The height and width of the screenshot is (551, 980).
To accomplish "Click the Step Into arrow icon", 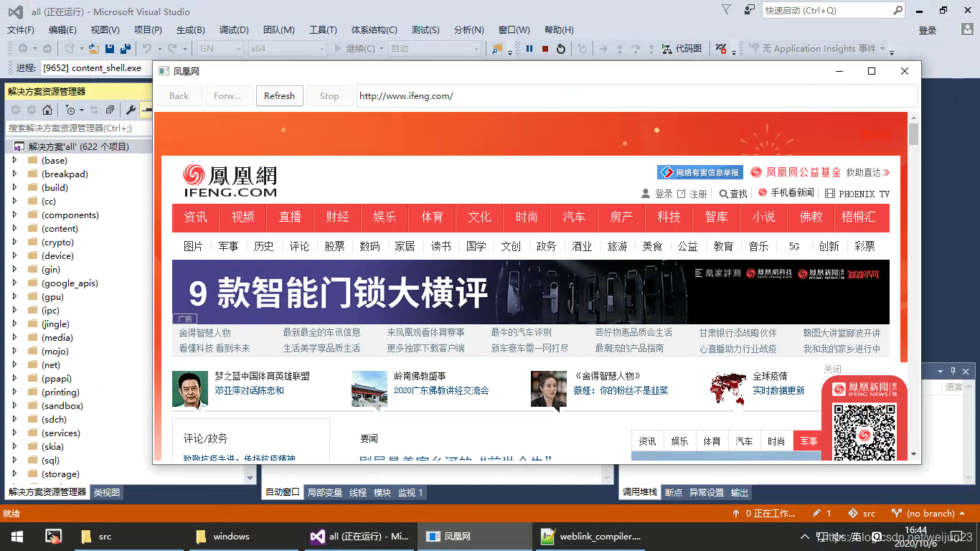I will 620,49.
